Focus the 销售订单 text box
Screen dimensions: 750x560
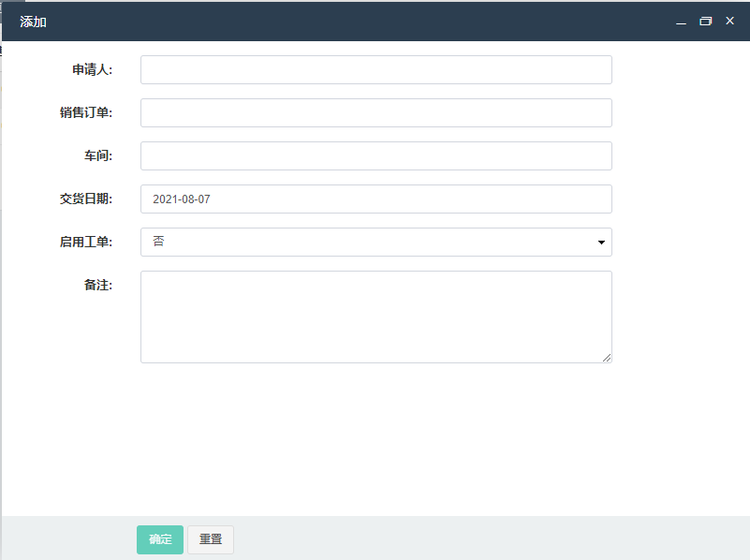[376, 113]
